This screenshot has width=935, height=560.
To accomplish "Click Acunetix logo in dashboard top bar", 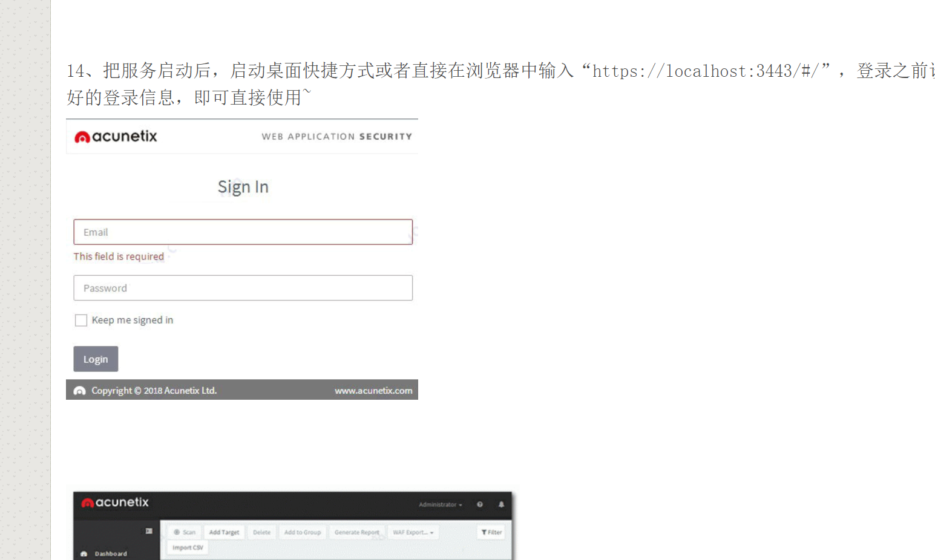I will [115, 503].
